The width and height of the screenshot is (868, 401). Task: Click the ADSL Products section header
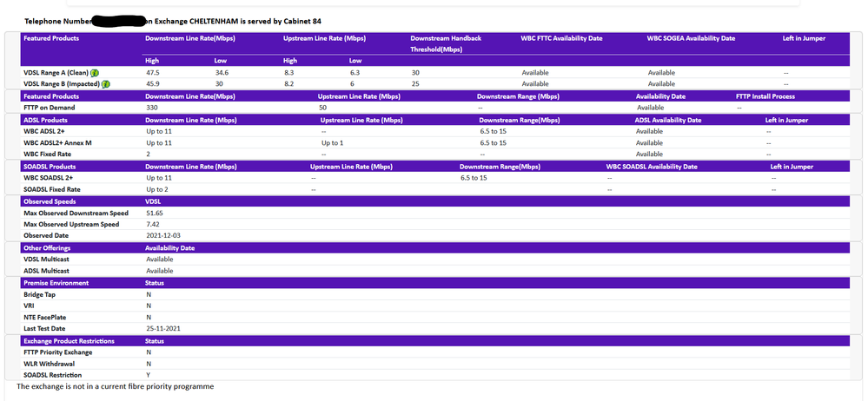45,120
